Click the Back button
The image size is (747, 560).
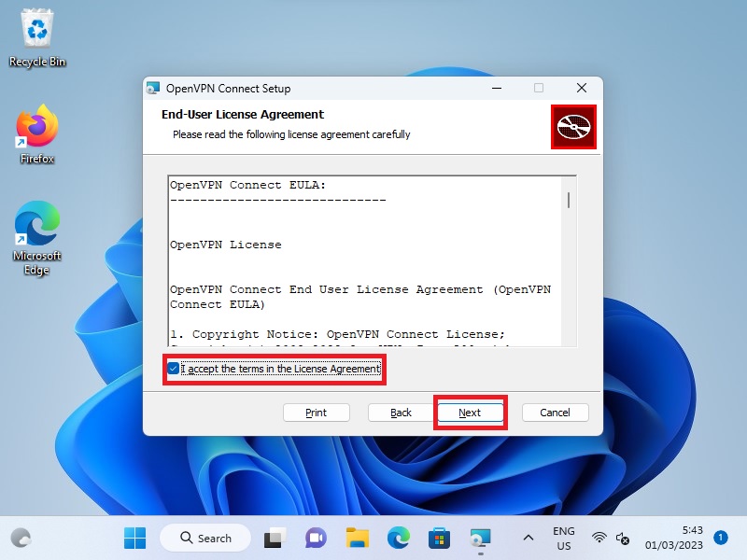[401, 413]
